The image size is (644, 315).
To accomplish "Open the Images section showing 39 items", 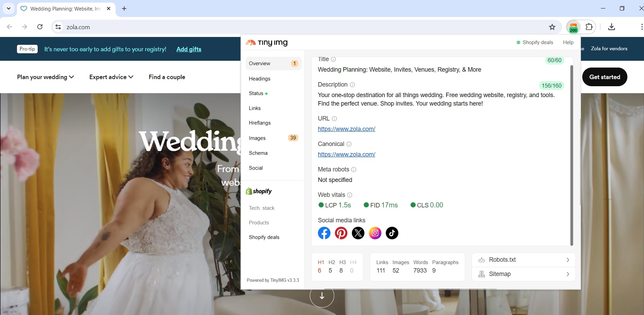I will coord(257,138).
